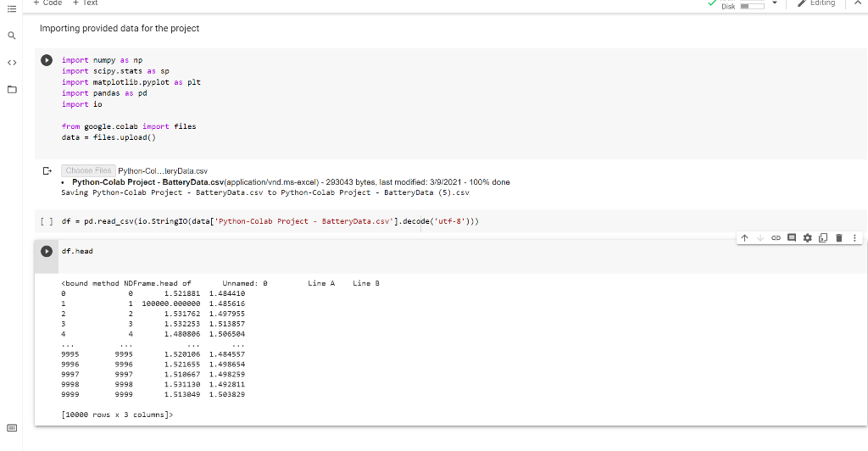Open the terminal keyboard icon at bottom left

coord(12,428)
